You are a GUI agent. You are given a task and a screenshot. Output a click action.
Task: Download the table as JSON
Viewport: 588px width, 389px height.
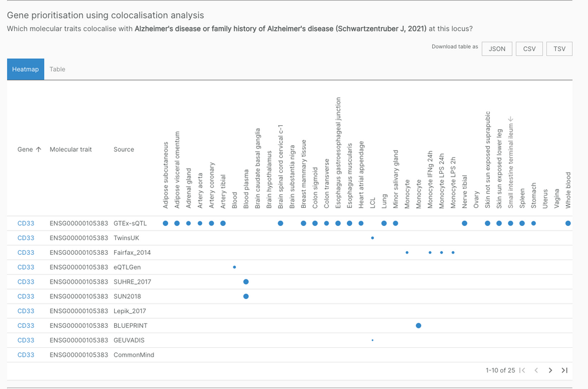pyautogui.click(x=497, y=49)
